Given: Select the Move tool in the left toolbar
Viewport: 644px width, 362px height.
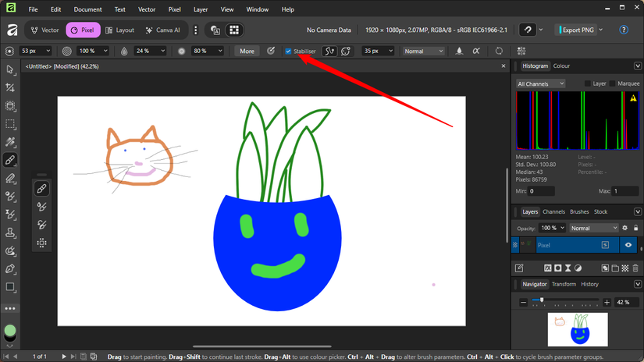Looking at the screenshot, I should 10,70.
